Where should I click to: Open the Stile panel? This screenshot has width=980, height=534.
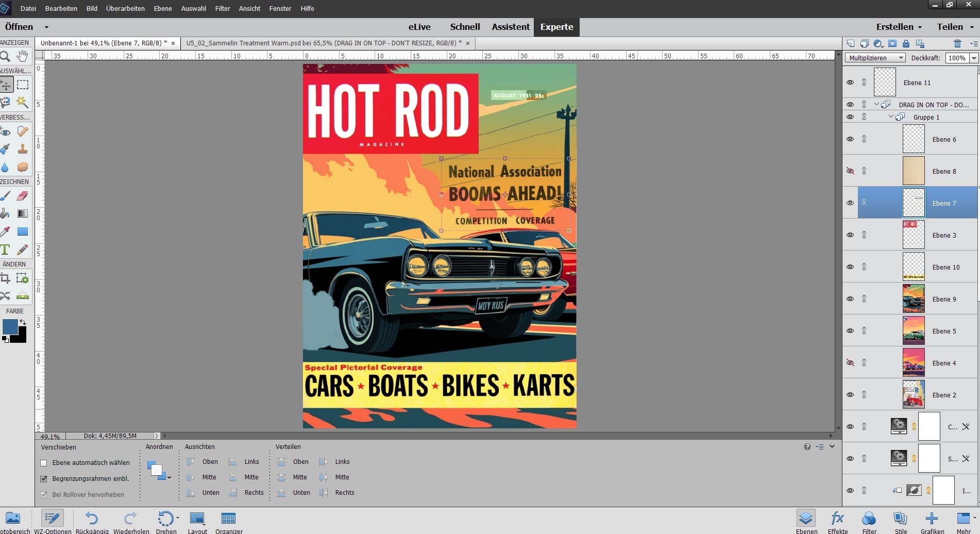point(901,522)
